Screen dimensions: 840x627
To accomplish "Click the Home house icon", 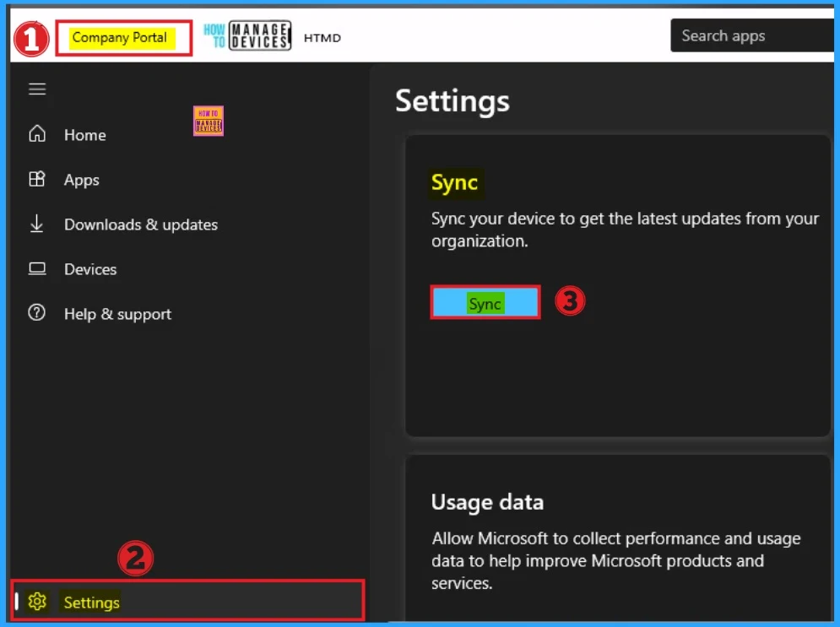I will (37, 134).
